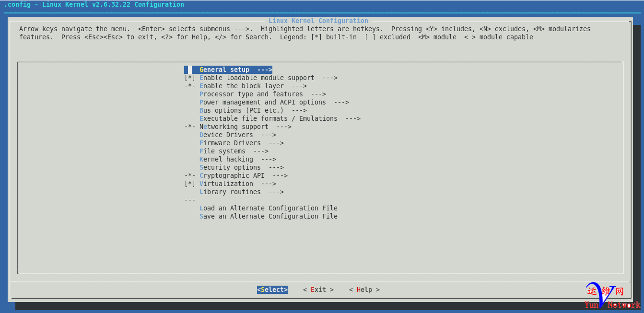The height and width of the screenshot is (313, 644).
Task: Open the Firmware Drivers submenu
Action: (242, 143)
